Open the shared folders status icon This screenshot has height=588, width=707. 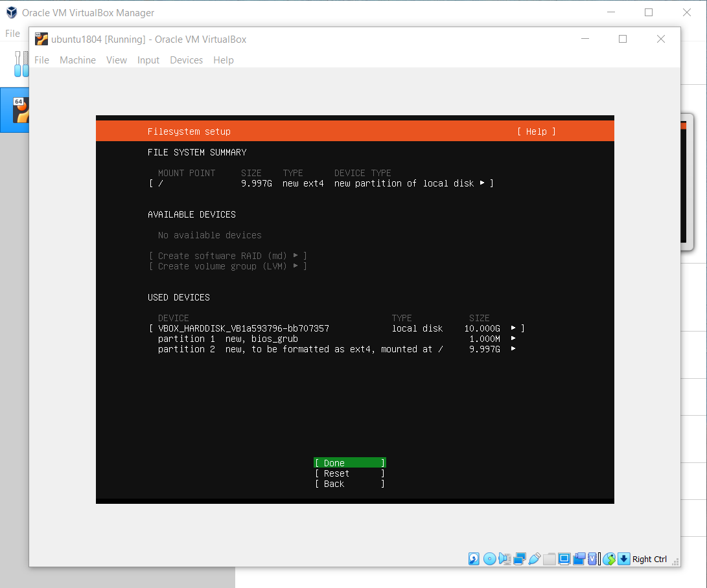coord(550,559)
